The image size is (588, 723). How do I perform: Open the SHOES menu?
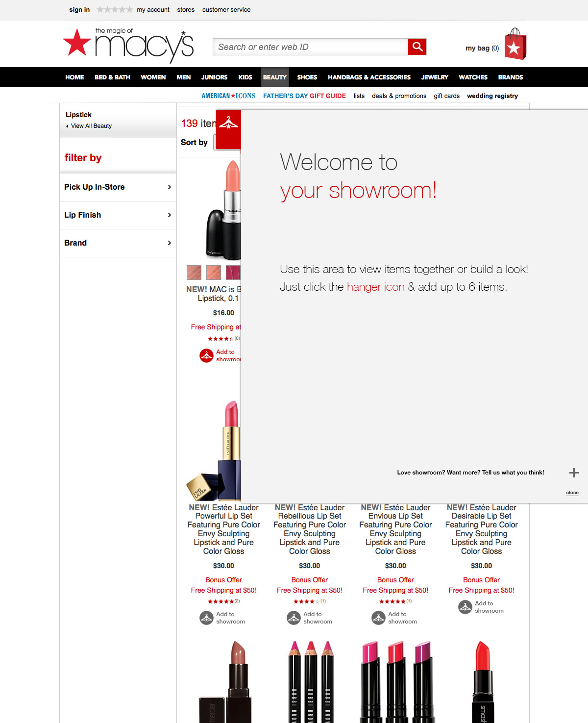[x=307, y=77]
